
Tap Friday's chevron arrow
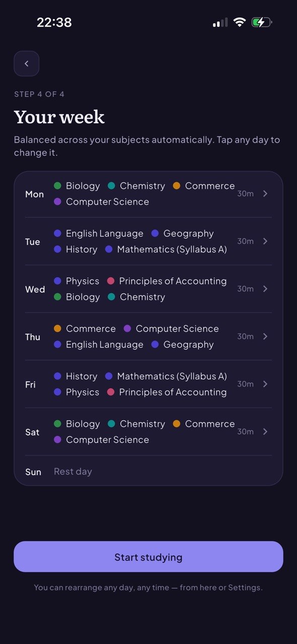pyautogui.click(x=265, y=384)
